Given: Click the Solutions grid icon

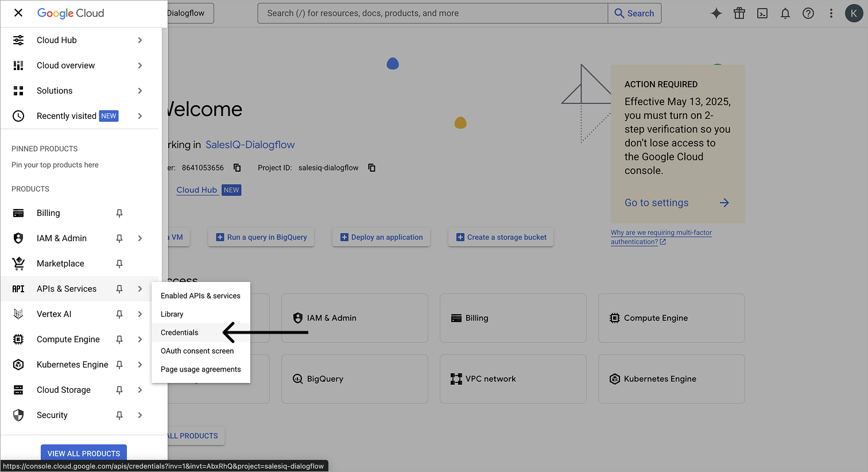Looking at the screenshot, I should pyautogui.click(x=18, y=91).
